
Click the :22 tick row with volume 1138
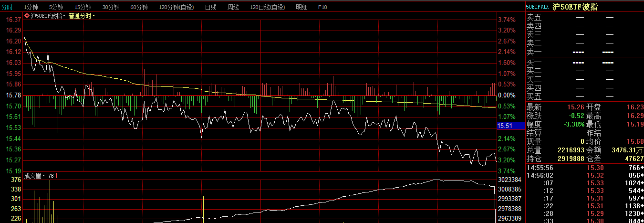pyautogui.click(x=585, y=206)
